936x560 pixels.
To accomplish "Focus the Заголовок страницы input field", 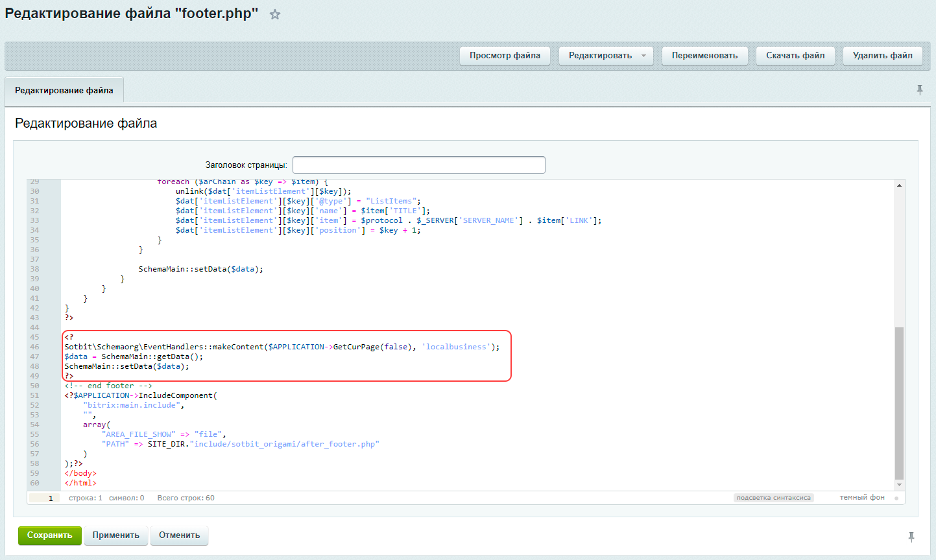I will coord(419,165).
